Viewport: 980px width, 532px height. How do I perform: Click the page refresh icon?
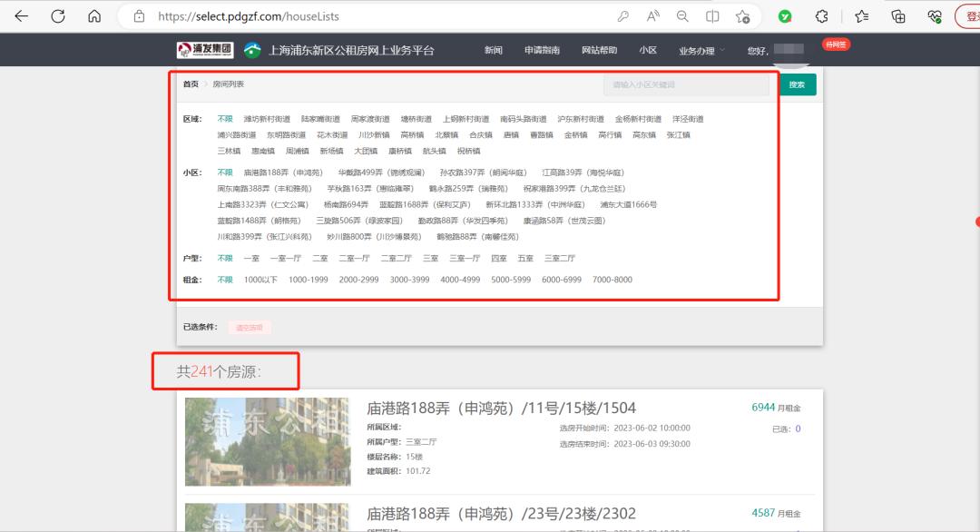[x=56, y=15]
